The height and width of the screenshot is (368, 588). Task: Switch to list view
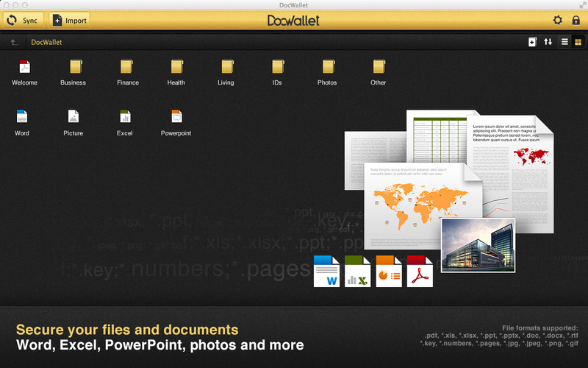(564, 42)
